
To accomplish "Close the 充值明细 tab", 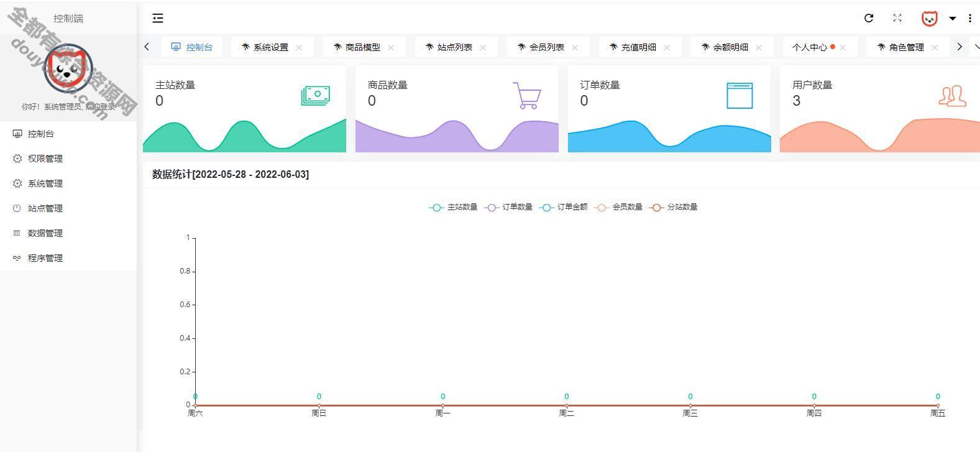I will [667, 47].
